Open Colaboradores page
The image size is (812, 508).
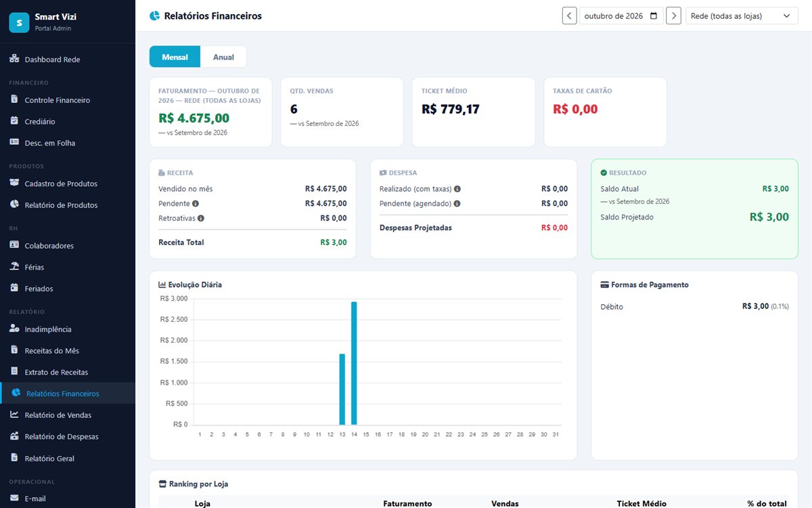coord(68,245)
